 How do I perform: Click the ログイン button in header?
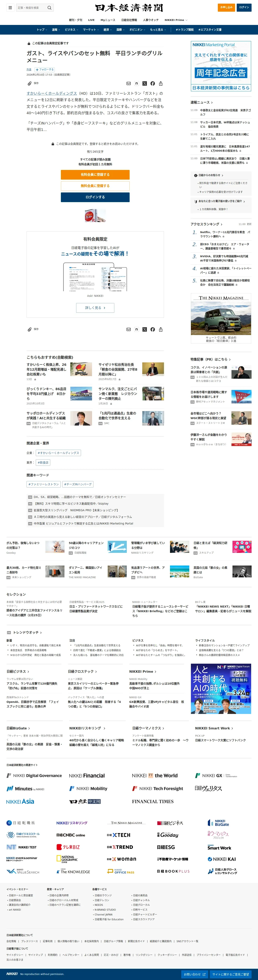pyautogui.click(x=244, y=8)
